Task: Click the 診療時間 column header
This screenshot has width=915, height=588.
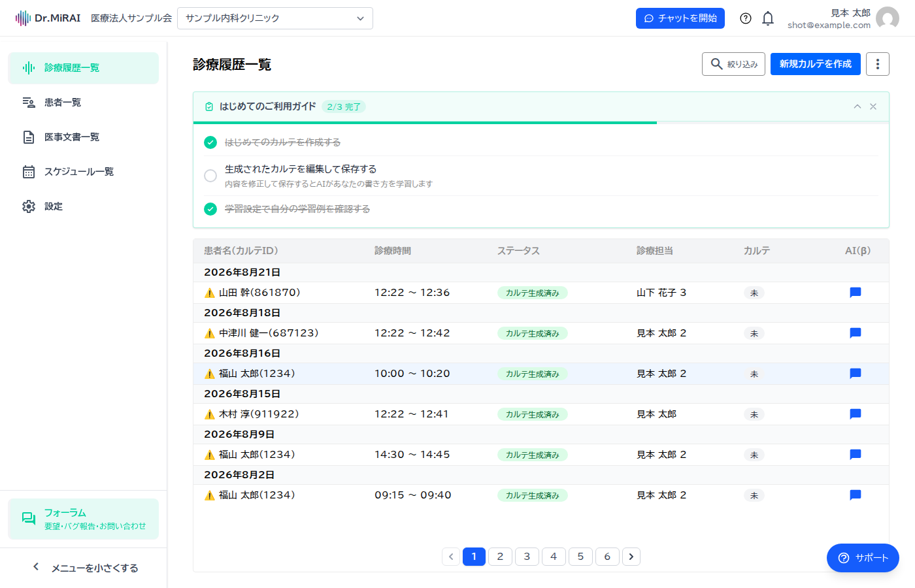Action: click(393, 251)
